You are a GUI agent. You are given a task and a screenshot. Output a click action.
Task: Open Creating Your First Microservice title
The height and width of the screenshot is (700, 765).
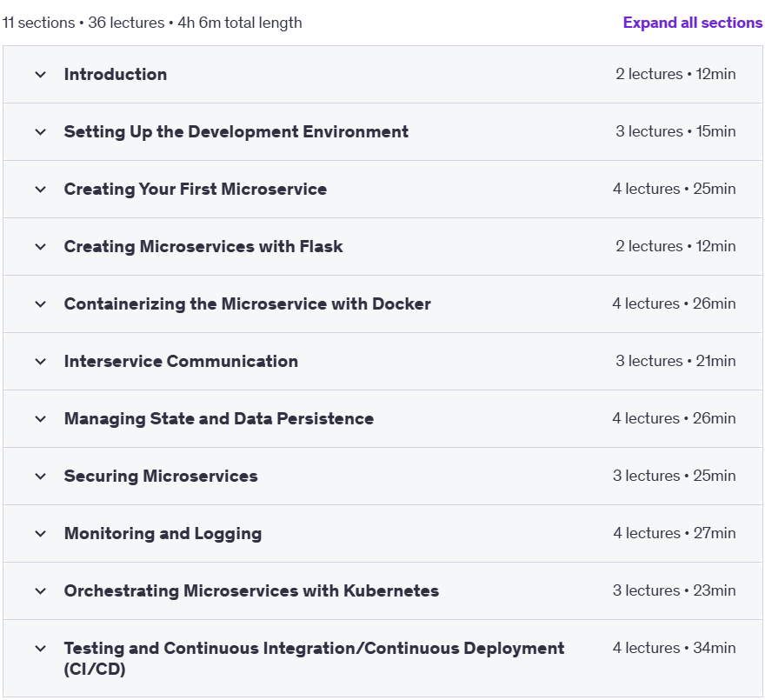tap(195, 189)
